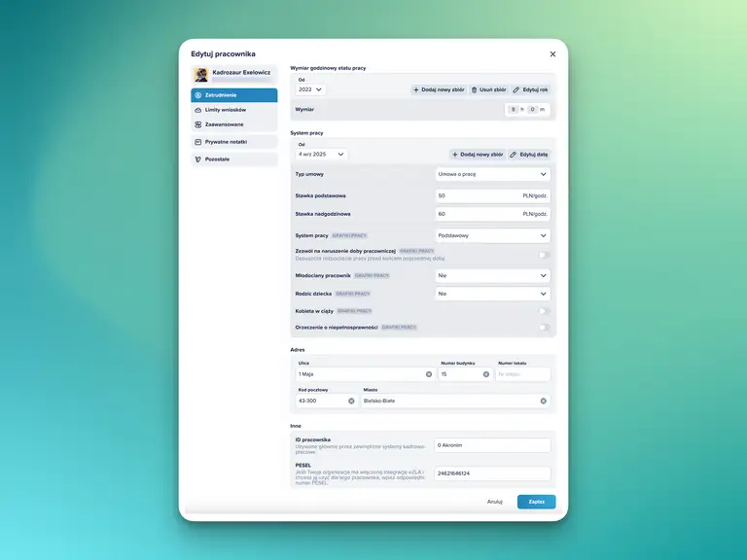The image size is (747, 560).
Task: Clear the Miasto field with its X icon
Action: pos(544,401)
